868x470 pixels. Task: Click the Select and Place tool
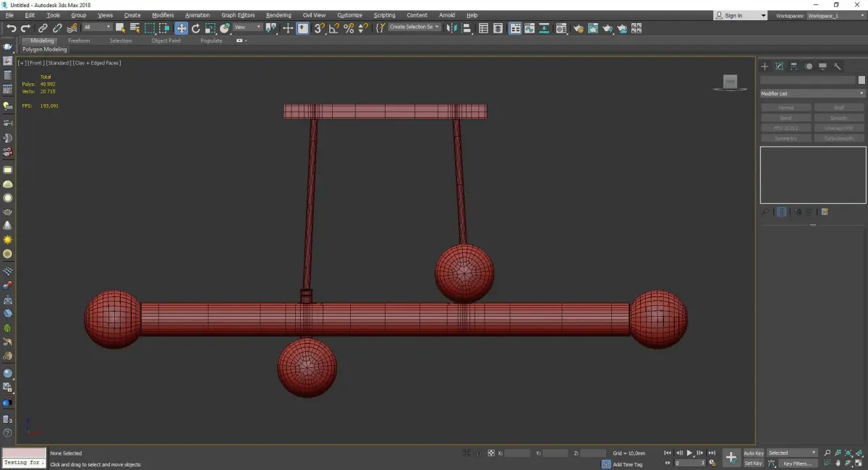(x=225, y=28)
